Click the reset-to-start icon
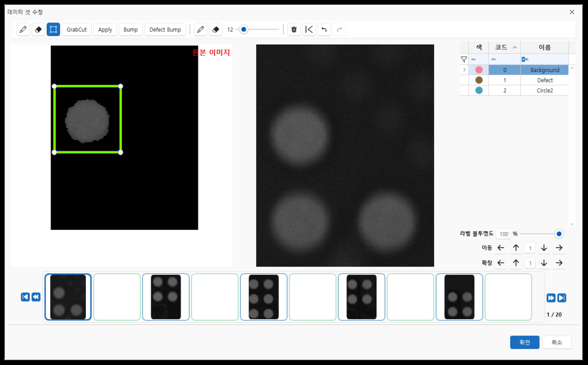This screenshot has height=365, width=588. coord(309,29)
